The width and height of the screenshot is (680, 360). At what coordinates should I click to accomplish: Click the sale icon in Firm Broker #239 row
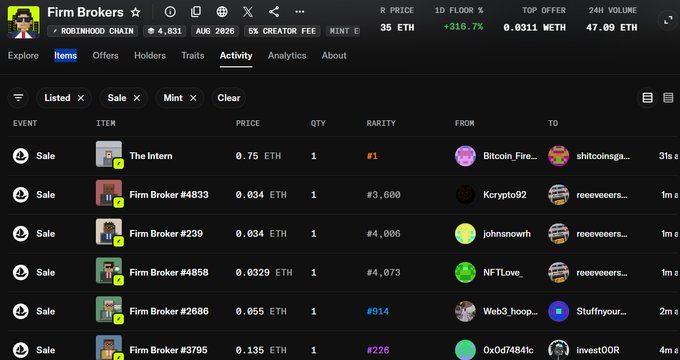tap(20, 233)
